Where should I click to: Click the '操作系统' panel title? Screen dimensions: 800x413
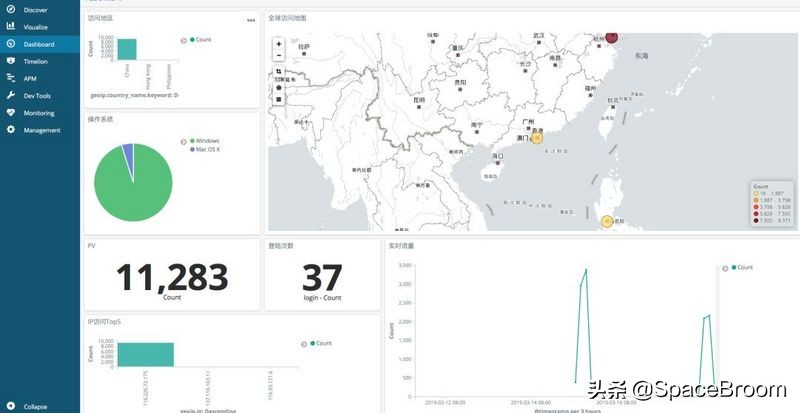pyautogui.click(x=101, y=119)
